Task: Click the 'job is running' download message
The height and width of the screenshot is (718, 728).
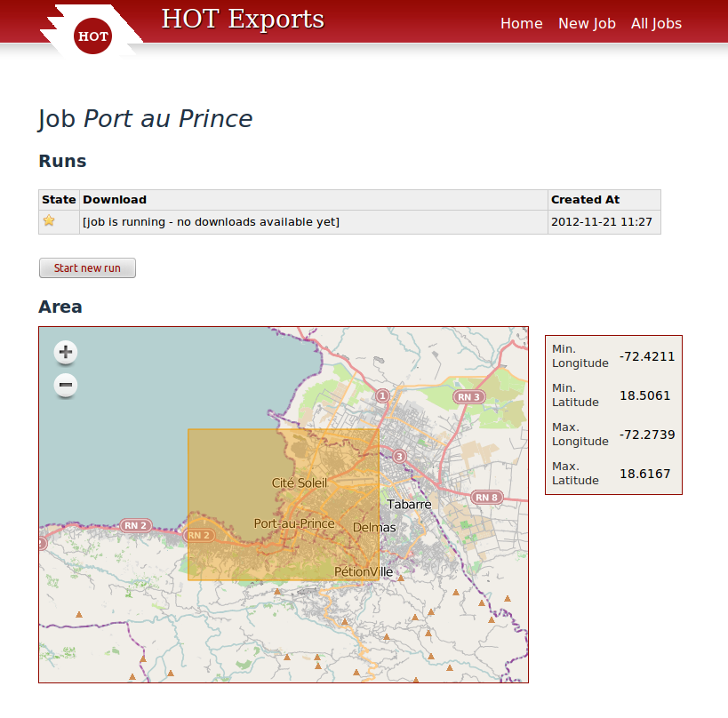Action: pyautogui.click(x=212, y=222)
